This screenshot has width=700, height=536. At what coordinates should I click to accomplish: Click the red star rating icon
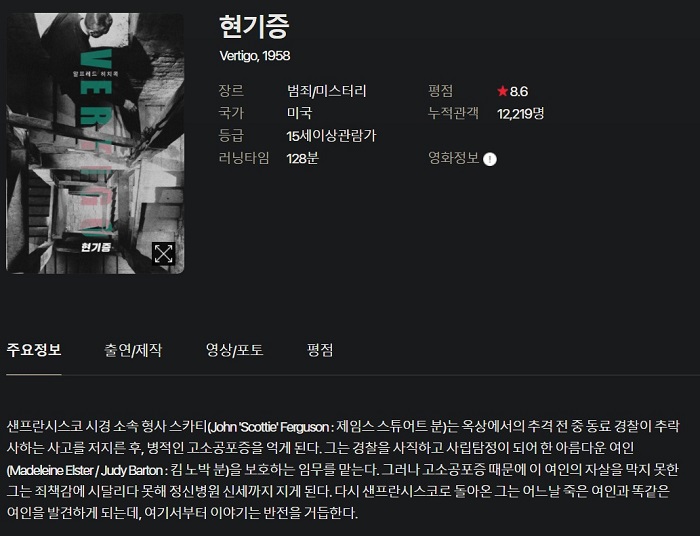[x=503, y=91]
